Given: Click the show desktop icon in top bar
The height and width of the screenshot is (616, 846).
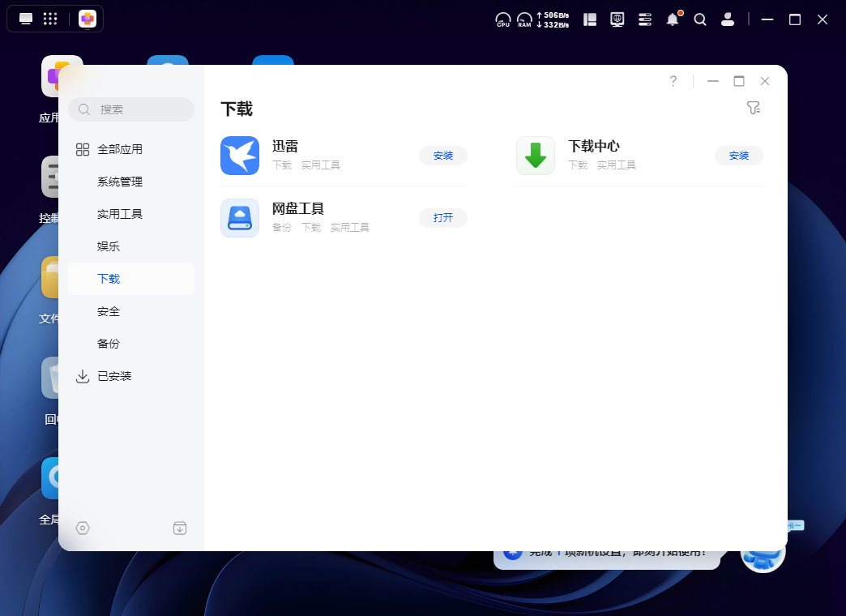Looking at the screenshot, I should (x=25, y=19).
